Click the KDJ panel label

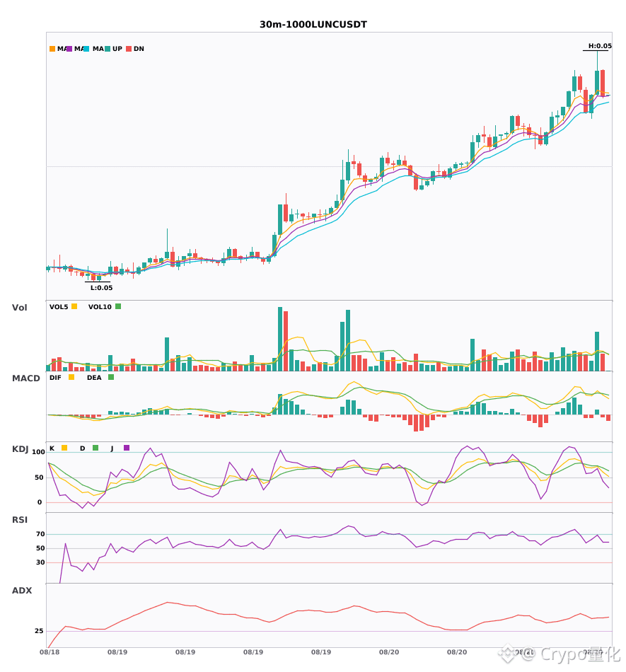click(x=20, y=449)
